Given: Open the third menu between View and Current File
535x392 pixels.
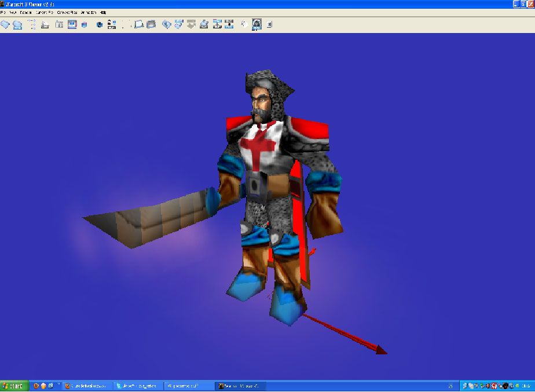Looking at the screenshot, I should (x=25, y=13).
